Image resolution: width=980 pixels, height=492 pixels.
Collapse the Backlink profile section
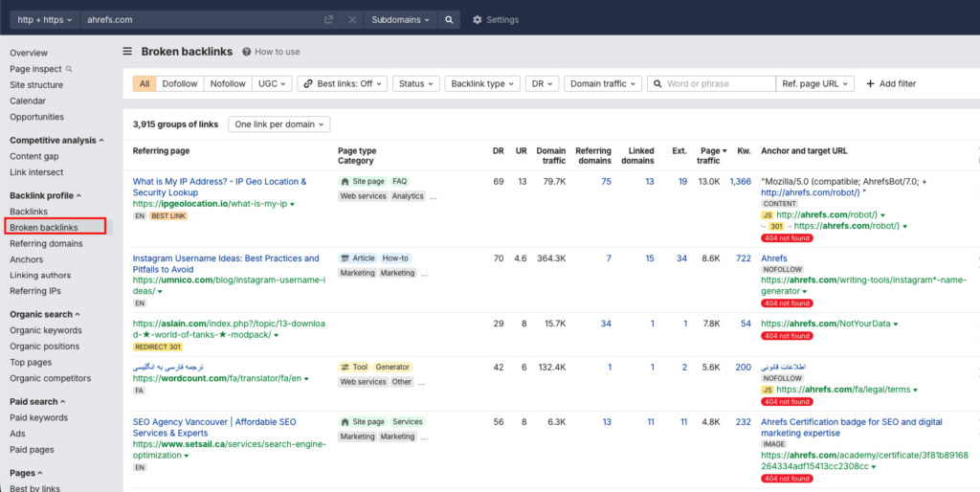pos(46,195)
